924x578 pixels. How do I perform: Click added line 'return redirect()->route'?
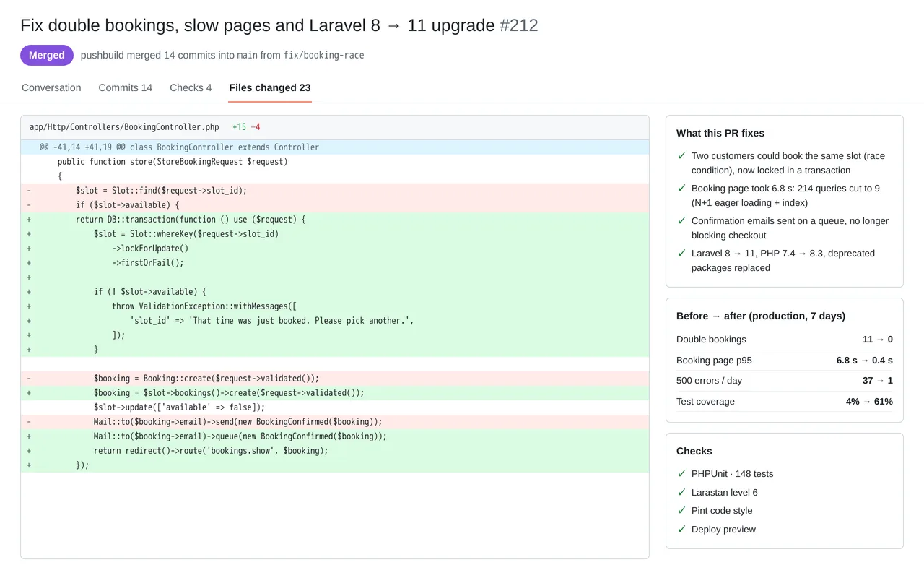tap(335, 451)
